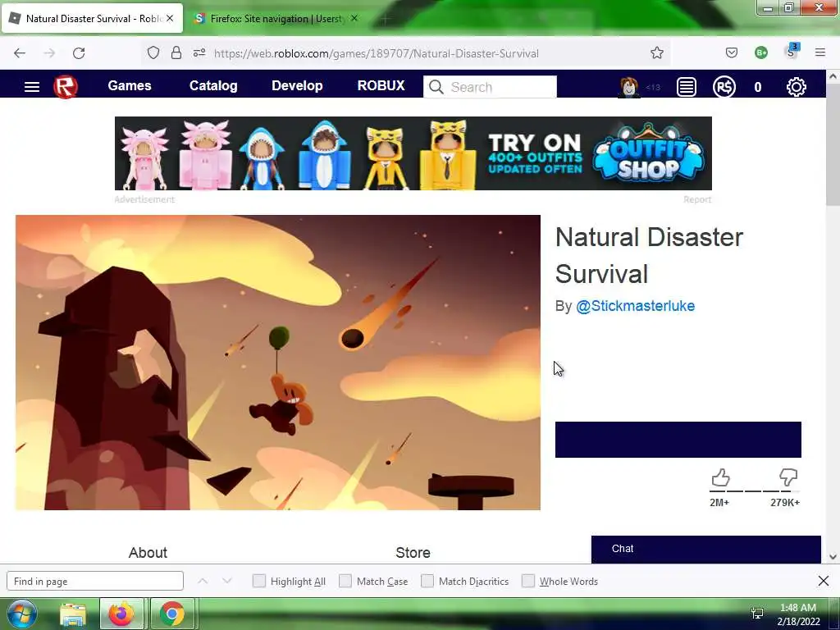Like the game with thumbs up
The width and height of the screenshot is (840, 630).
pos(720,477)
